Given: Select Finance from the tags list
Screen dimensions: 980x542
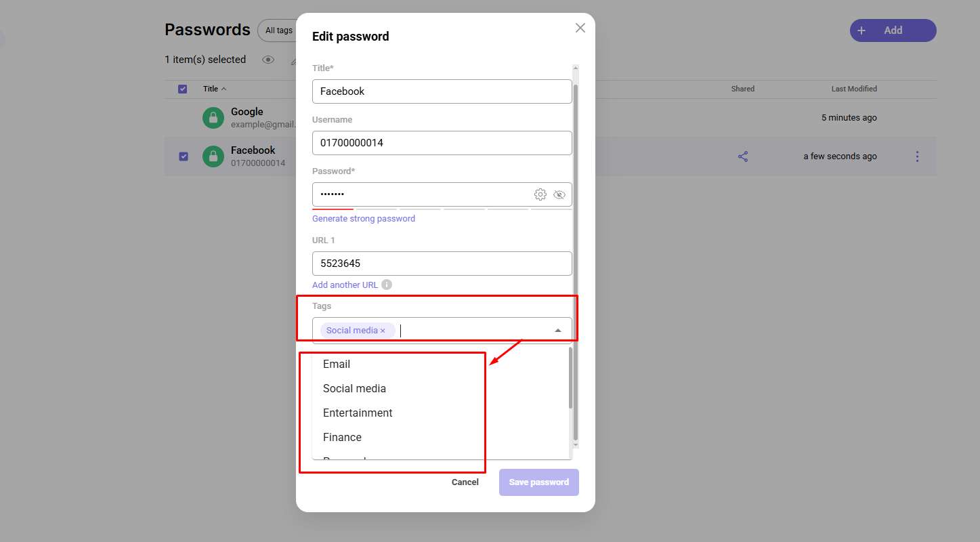Looking at the screenshot, I should (x=342, y=437).
